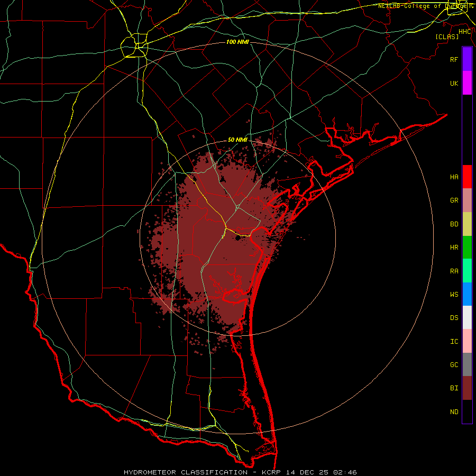The width and height of the screenshot is (476, 476).
Task: Click the GR legend label
Action: pos(454,200)
